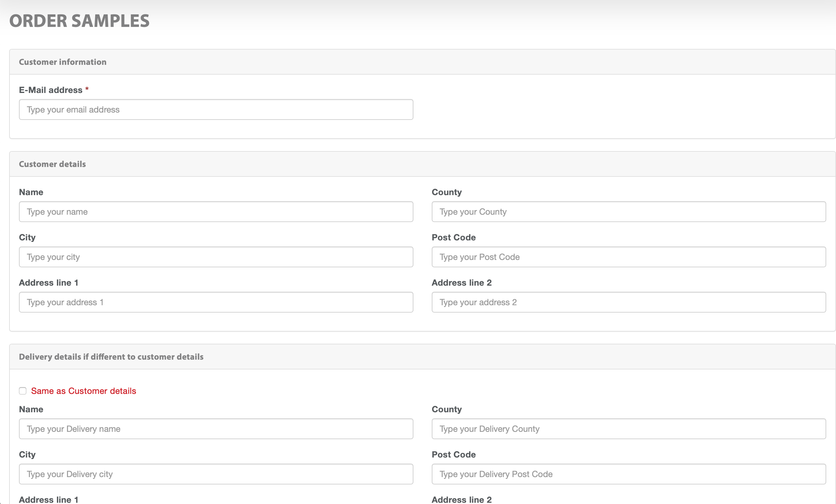This screenshot has height=504, width=836.
Task: Click the customer Post Code label
Action: point(453,237)
